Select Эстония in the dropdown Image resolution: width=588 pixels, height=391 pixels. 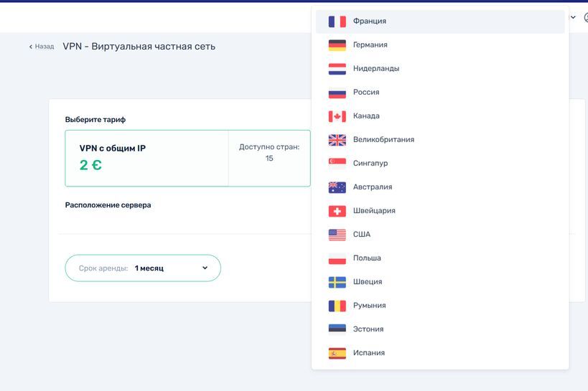tap(368, 329)
